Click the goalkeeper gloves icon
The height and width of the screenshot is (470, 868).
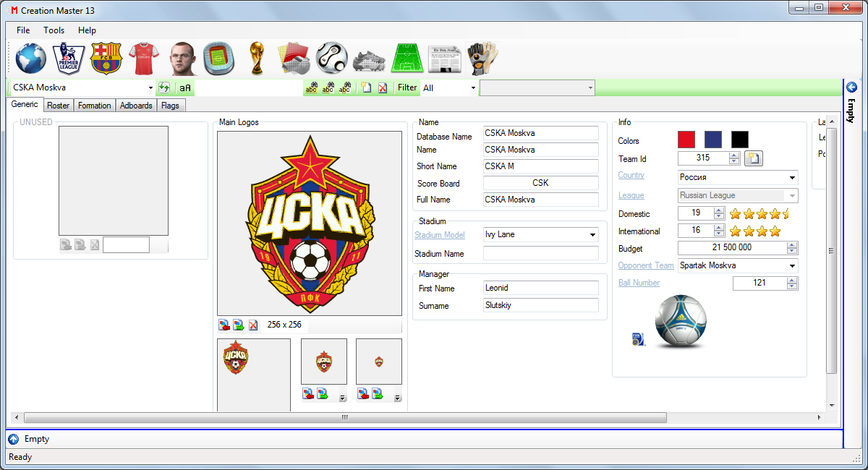[x=482, y=59]
